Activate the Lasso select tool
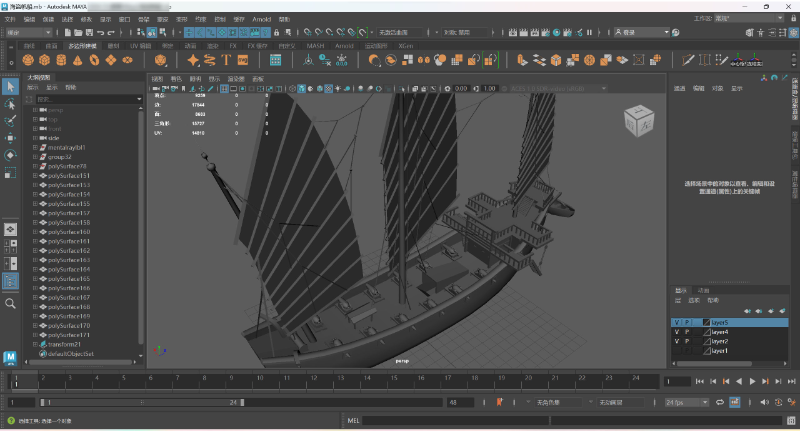This screenshot has height=431, width=800. point(10,104)
